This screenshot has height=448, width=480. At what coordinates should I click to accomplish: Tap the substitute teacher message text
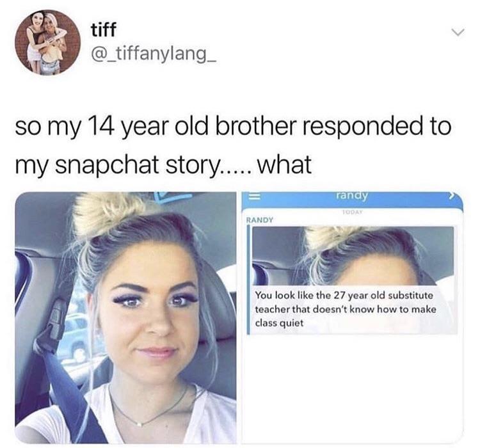(346, 309)
